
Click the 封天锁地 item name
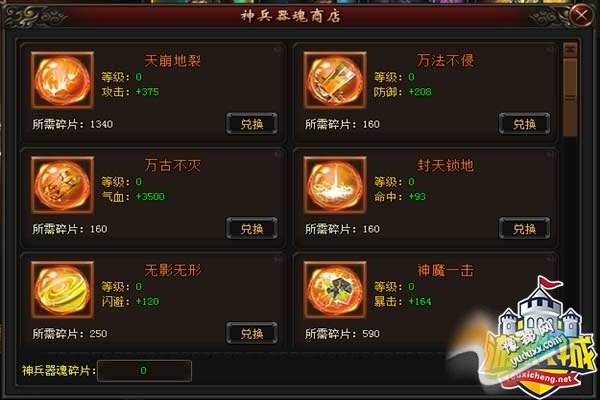tap(445, 165)
